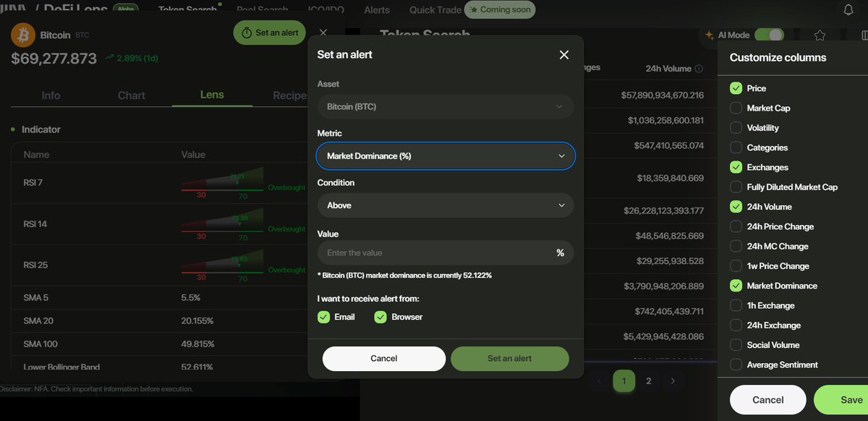Enable the Categories column checkbox
This screenshot has width=868, height=421.
(736, 148)
